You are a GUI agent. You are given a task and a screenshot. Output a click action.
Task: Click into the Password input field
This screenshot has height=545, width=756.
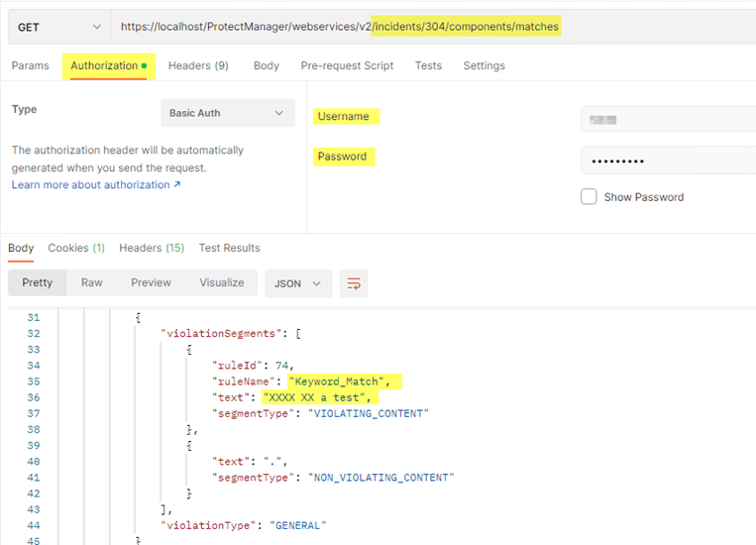[x=666, y=161]
